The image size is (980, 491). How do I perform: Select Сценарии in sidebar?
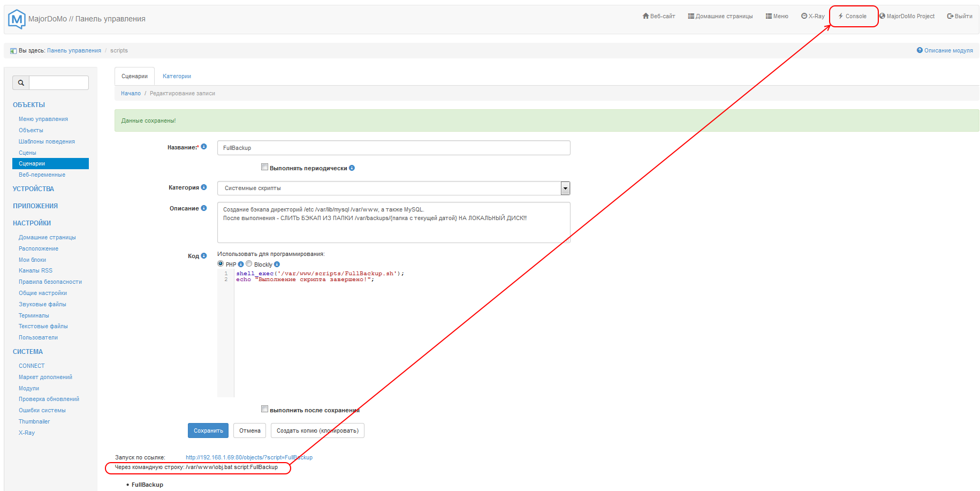(50, 163)
